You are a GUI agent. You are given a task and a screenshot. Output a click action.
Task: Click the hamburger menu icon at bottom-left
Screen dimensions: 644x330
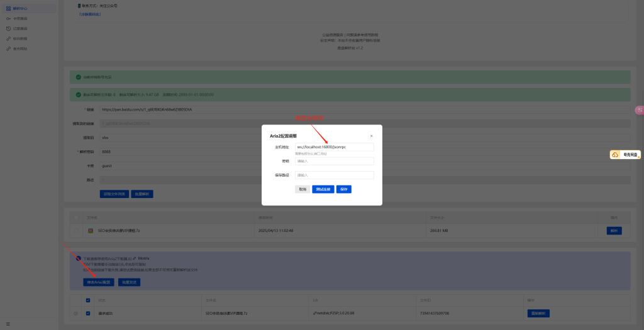tap(8, 324)
